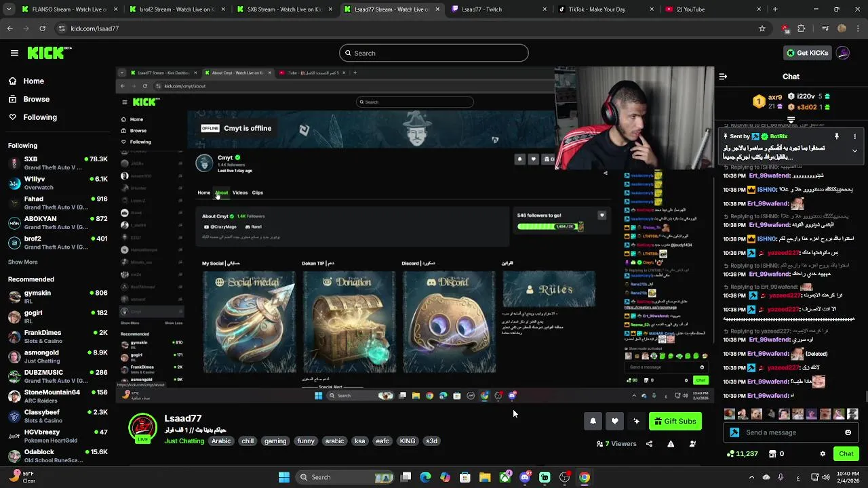The height and width of the screenshot is (488, 868).
Task: Collapse the chat panel using the arrow icon
Action: 723,77
